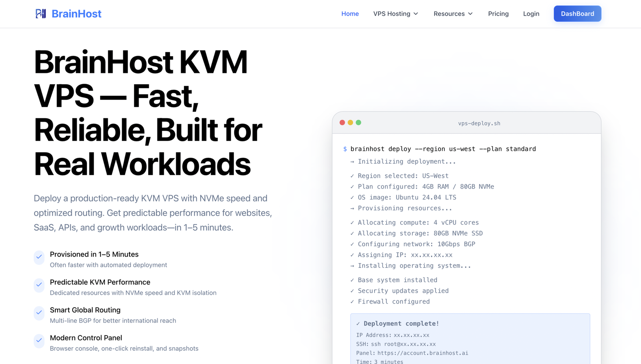Click the 'SSH: ssh root@xx.xx.xx.xx' line
The image size is (641, 364).
click(x=396, y=344)
